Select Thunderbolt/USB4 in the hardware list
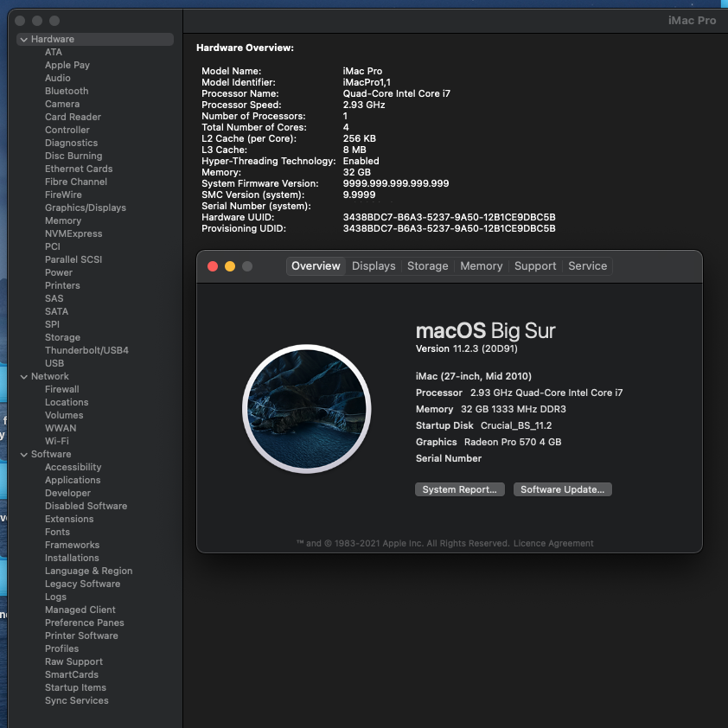 point(86,350)
